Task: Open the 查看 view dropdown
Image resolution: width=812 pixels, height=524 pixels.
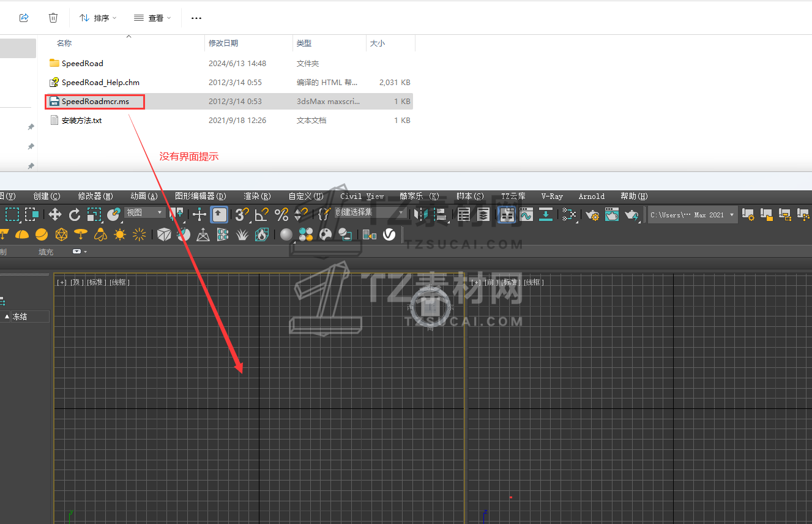Action: pos(152,18)
